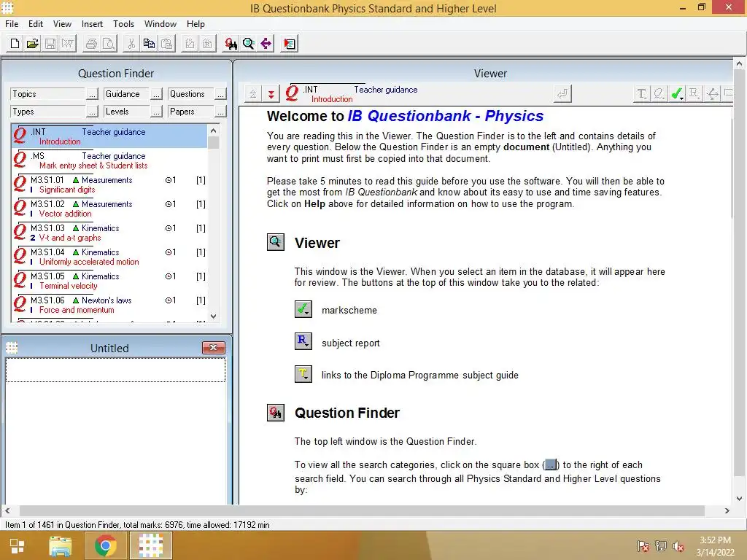Click the New document toolbar icon
This screenshot has width=747, height=560.
(15, 44)
